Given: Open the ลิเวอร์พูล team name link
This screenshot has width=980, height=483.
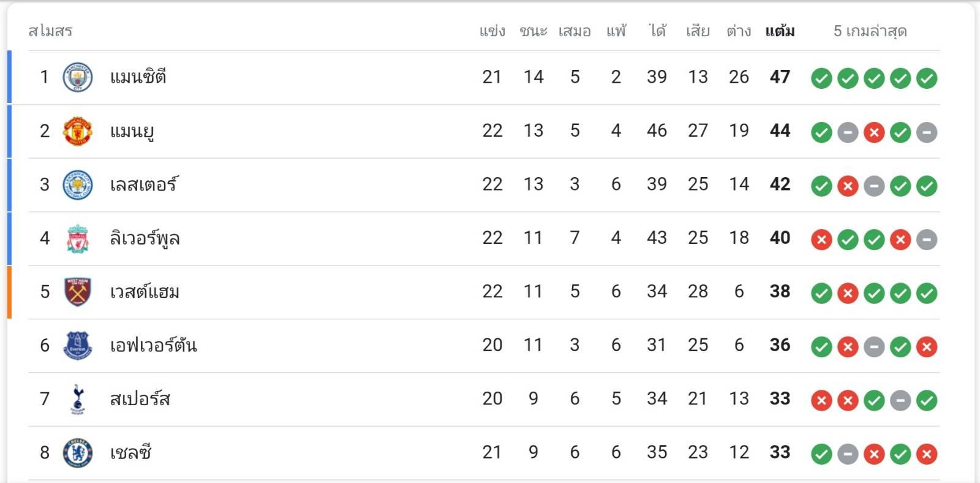Looking at the screenshot, I should point(145,238).
